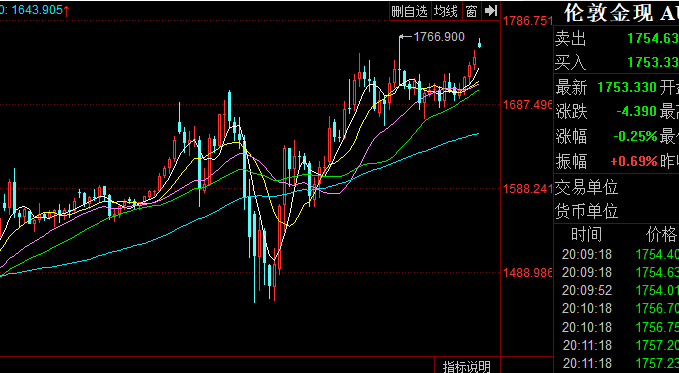The image size is (679, 373).
Task: Open the 均线 moving average option
Action: click(x=446, y=11)
